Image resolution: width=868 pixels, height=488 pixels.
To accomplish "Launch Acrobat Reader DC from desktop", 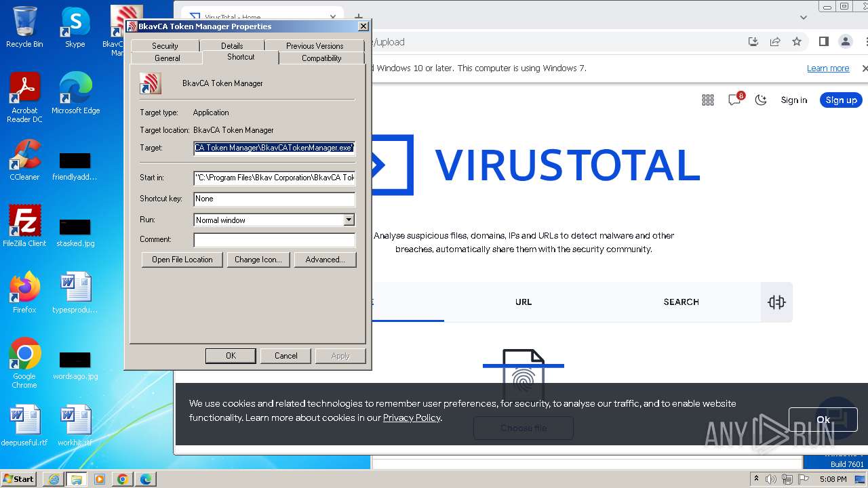I will (x=24, y=97).
